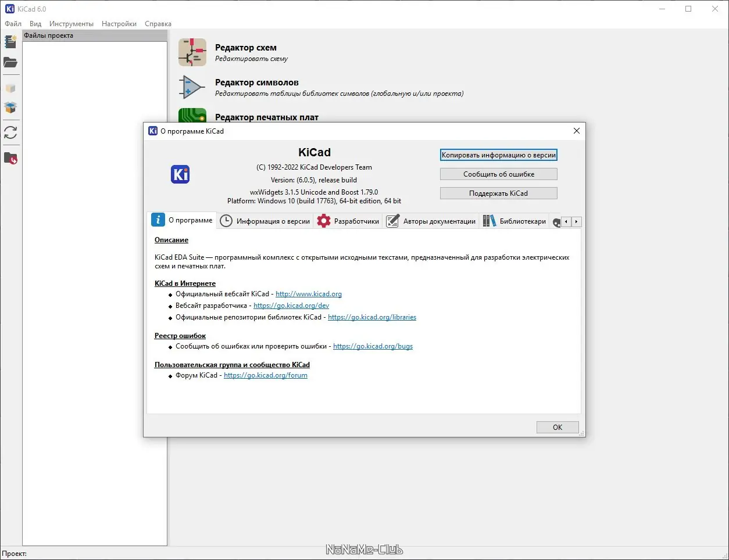Open the http://www.kicad.org link
Image resolution: width=729 pixels, height=560 pixels.
click(309, 294)
